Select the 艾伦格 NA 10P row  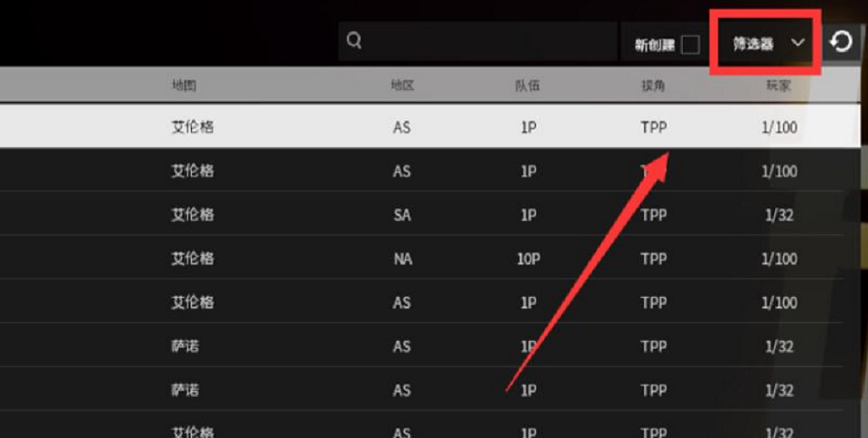422,258
